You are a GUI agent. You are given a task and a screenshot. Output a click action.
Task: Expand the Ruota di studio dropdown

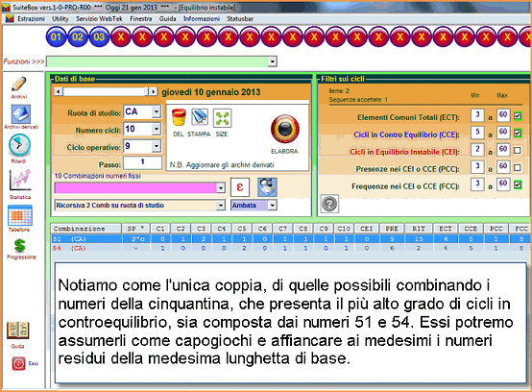(x=157, y=111)
